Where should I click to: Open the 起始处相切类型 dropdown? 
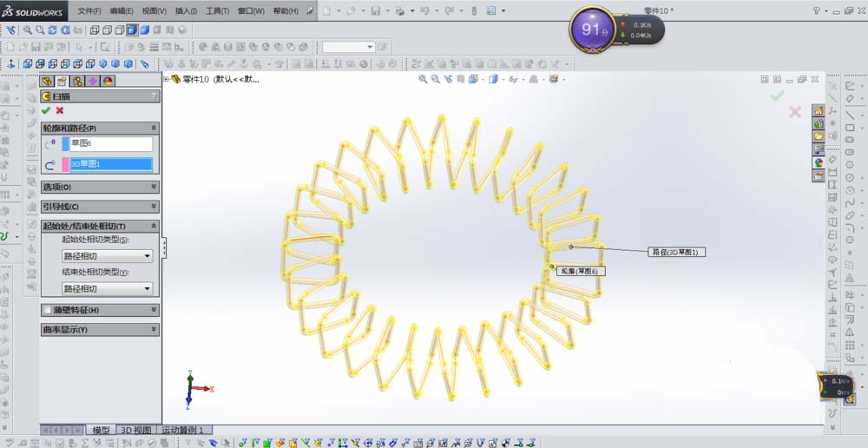pyautogui.click(x=108, y=256)
